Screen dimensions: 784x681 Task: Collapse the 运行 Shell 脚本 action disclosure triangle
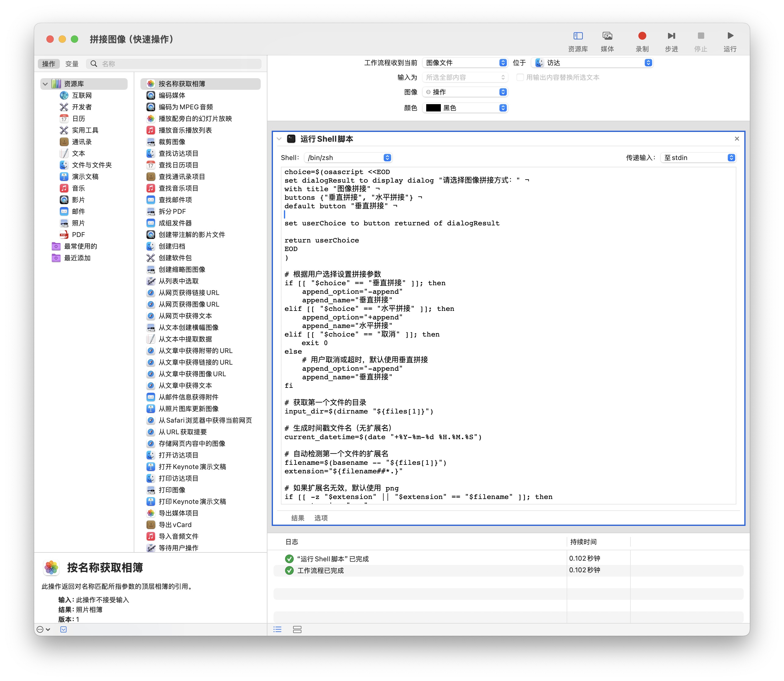tap(279, 139)
